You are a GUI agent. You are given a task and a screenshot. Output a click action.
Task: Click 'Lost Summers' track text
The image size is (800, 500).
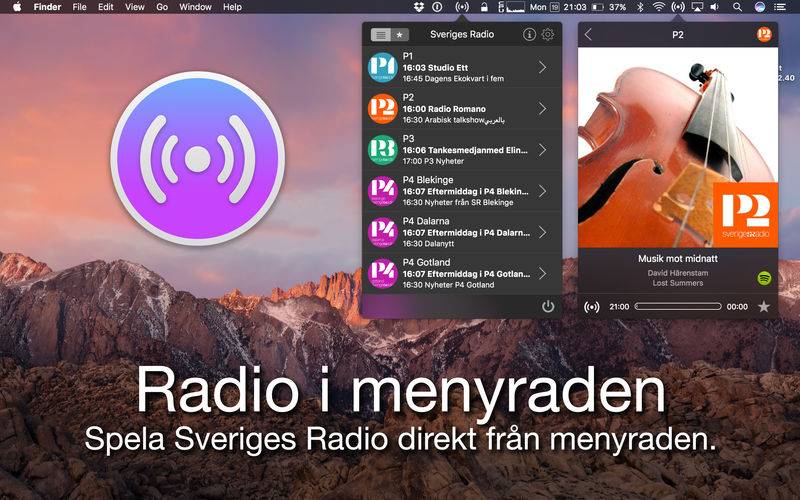678,283
